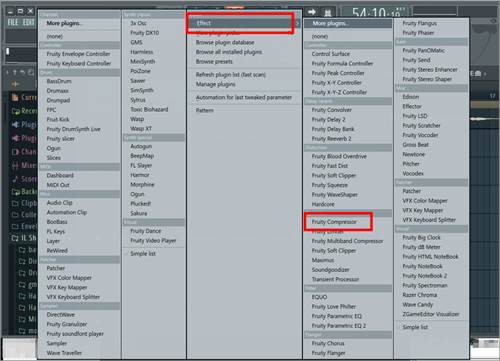Select Maximus effect
500x361 pixels.
tap(323, 260)
